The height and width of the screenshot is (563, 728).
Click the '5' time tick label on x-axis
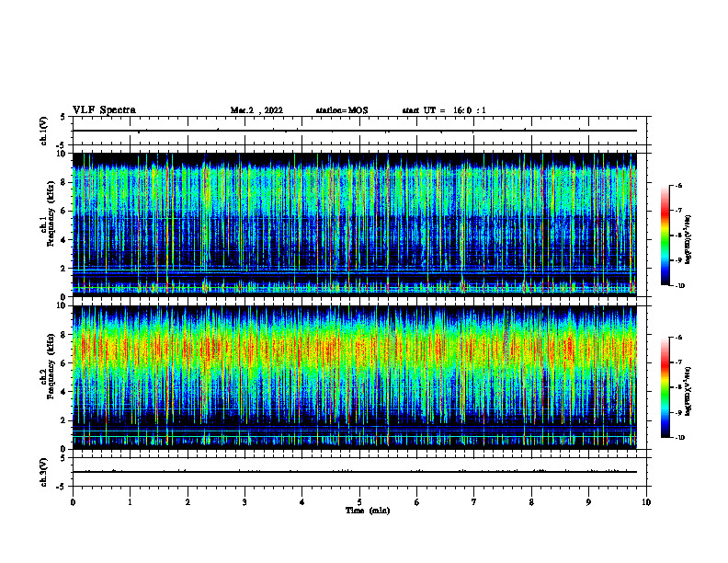pyautogui.click(x=359, y=502)
